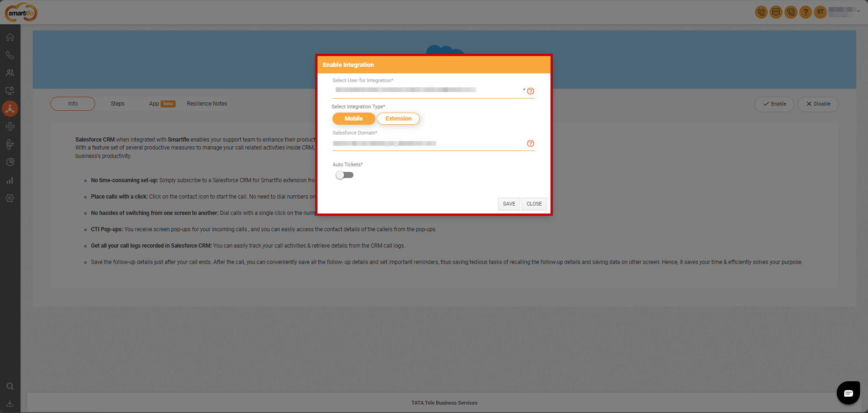Click the 'CTI Pop-ups:' bullet text
Viewport: 868px width, 413px height.
click(x=107, y=229)
